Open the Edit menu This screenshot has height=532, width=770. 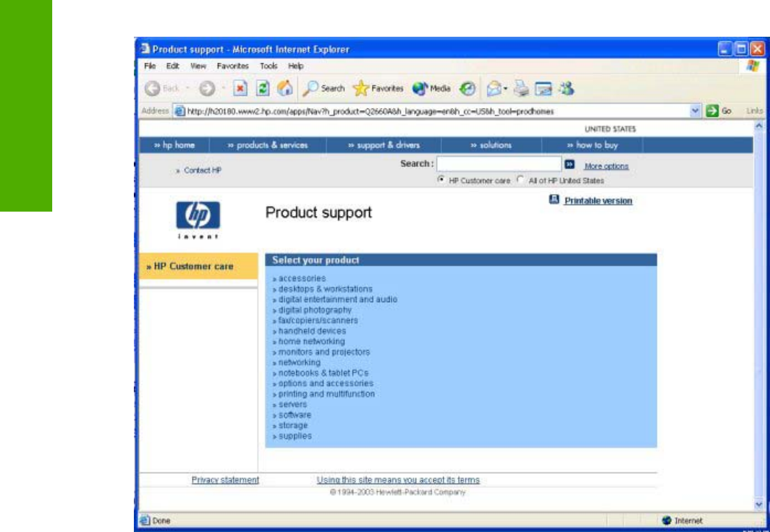[x=172, y=65]
